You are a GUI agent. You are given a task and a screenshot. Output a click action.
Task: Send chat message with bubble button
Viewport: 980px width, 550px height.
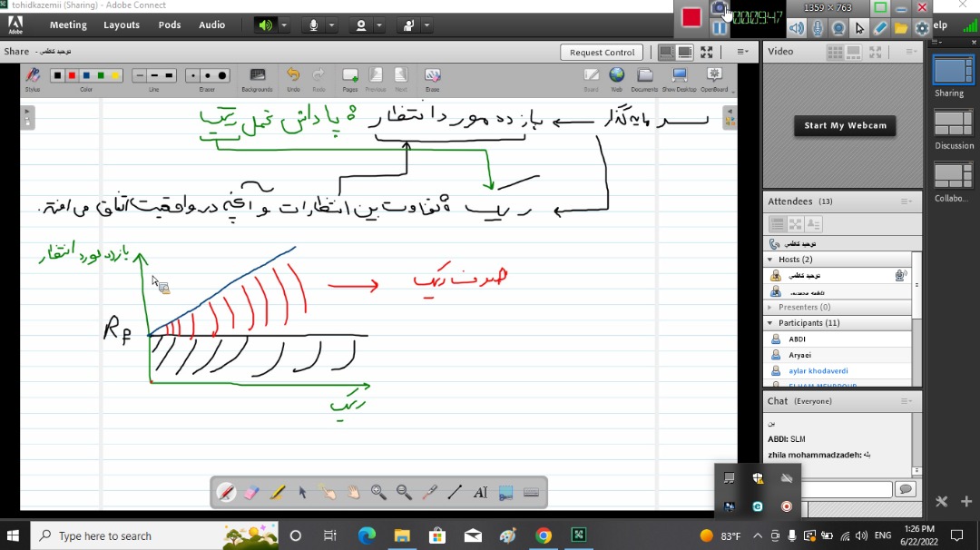click(905, 489)
